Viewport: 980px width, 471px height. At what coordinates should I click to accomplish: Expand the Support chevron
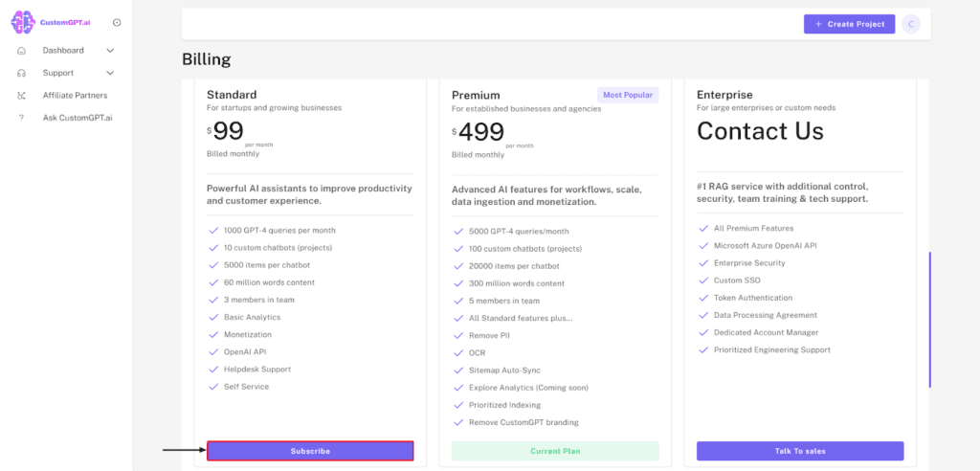111,73
